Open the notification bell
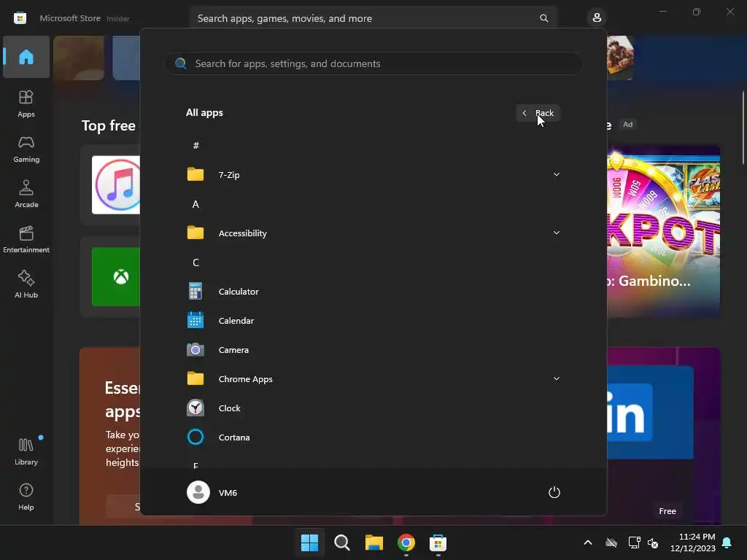Image resolution: width=747 pixels, height=560 pixels. (x=727, y=542)
